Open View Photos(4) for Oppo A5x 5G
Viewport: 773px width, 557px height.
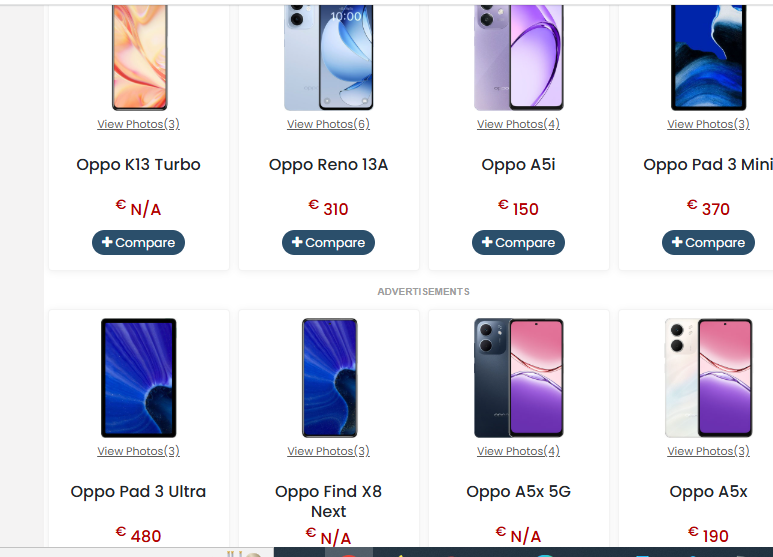click(518, 451)
